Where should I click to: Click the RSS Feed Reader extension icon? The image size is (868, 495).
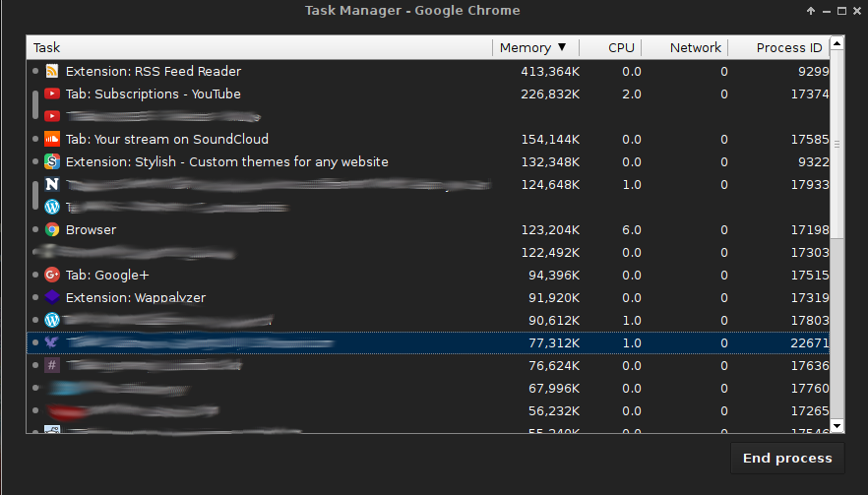pos(52,72)
